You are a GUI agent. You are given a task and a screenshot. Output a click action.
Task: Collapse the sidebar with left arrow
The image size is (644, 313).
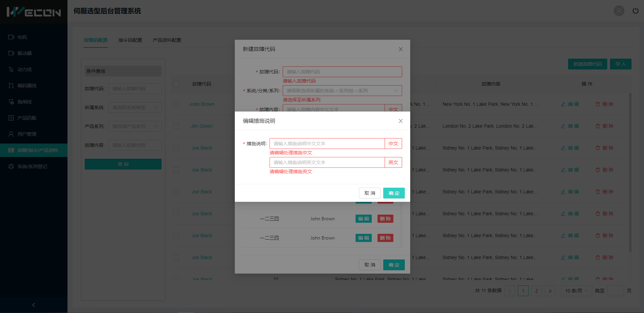pyautogui.click(x=33, y=305)
